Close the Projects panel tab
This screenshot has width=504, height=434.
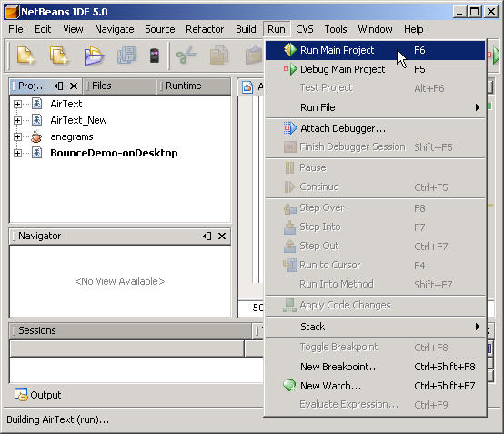tap(74, 86)
